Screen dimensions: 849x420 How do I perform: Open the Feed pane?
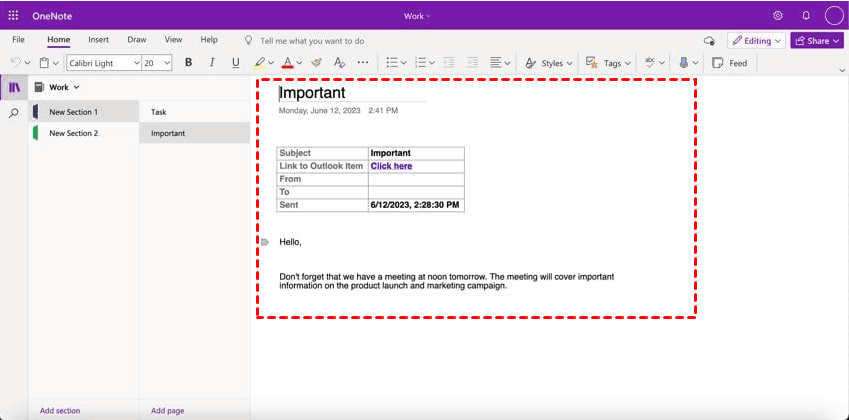tap(729, 63)
